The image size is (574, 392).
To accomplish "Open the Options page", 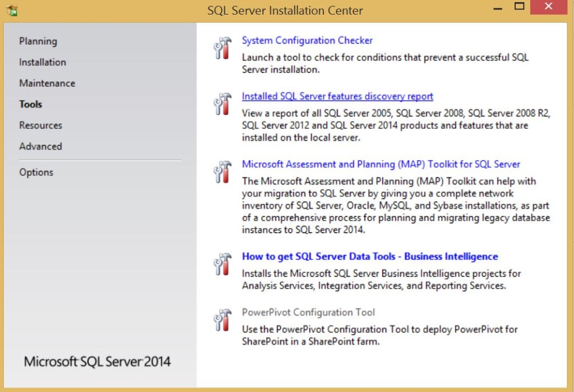I will (x=36, y=172).
